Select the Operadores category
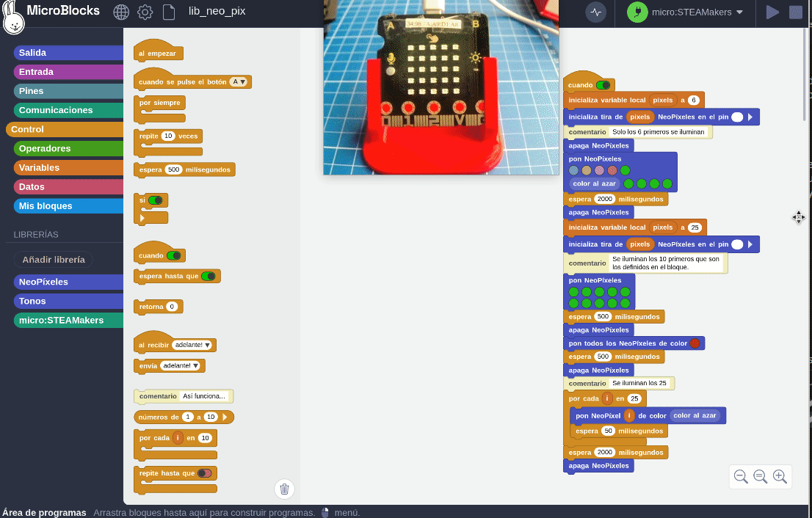 point(68,148)
